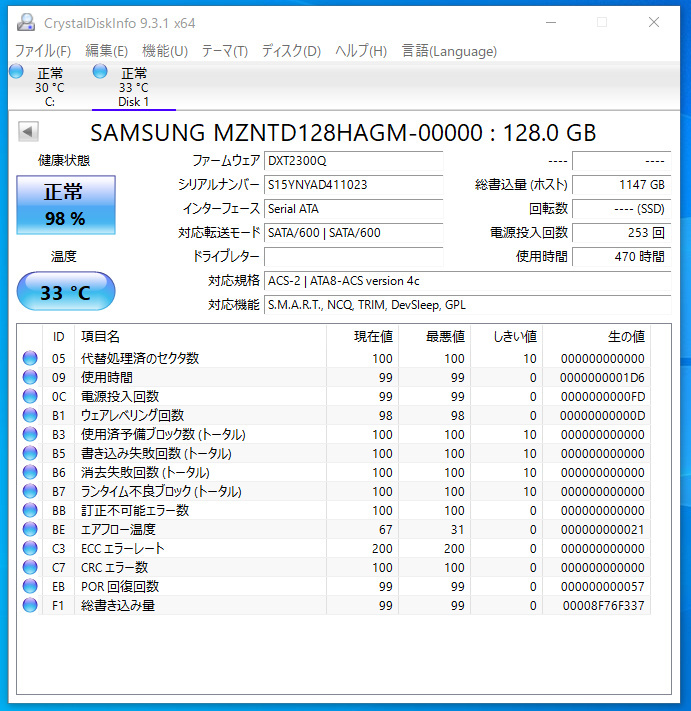Open the 機能(U) menu
691x711 pixels.
click(x=165, y=51)
